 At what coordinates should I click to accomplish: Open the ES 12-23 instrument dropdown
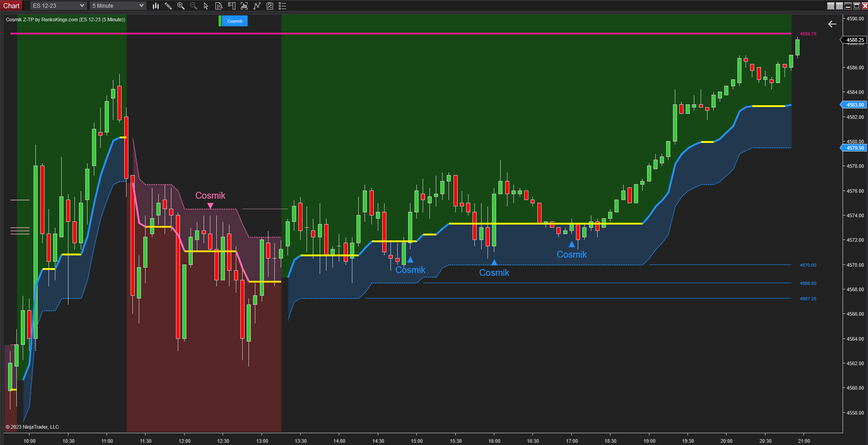tap(58, 5)
